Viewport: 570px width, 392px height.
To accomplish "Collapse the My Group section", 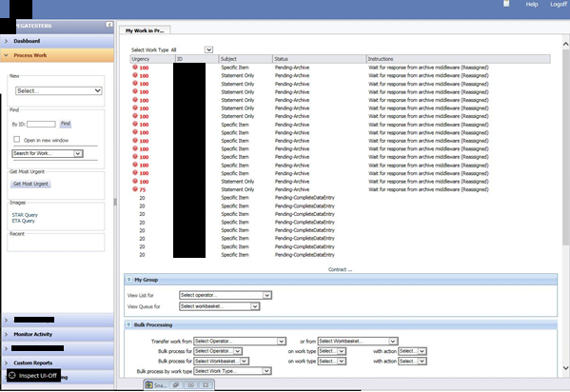I will click(x=128, y=280).
